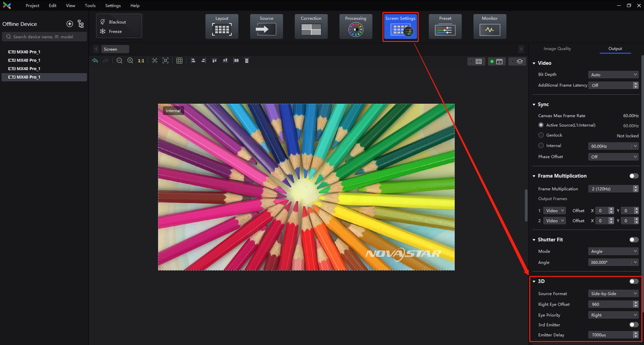644x345 pixels.
Task: Click the green-dot video preview button
Action: (497, 62)
